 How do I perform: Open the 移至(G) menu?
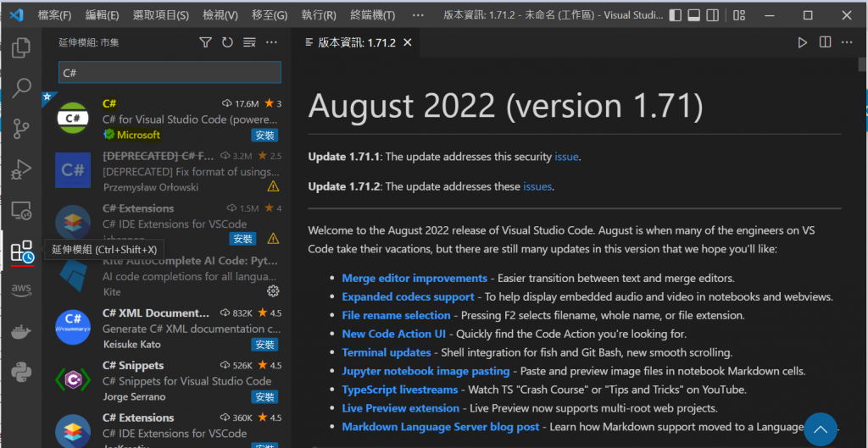pos(269,15)
